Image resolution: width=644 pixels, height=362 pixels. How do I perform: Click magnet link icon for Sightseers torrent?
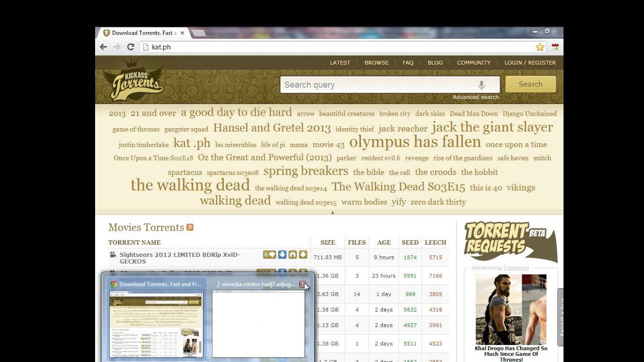click(292, 255)
